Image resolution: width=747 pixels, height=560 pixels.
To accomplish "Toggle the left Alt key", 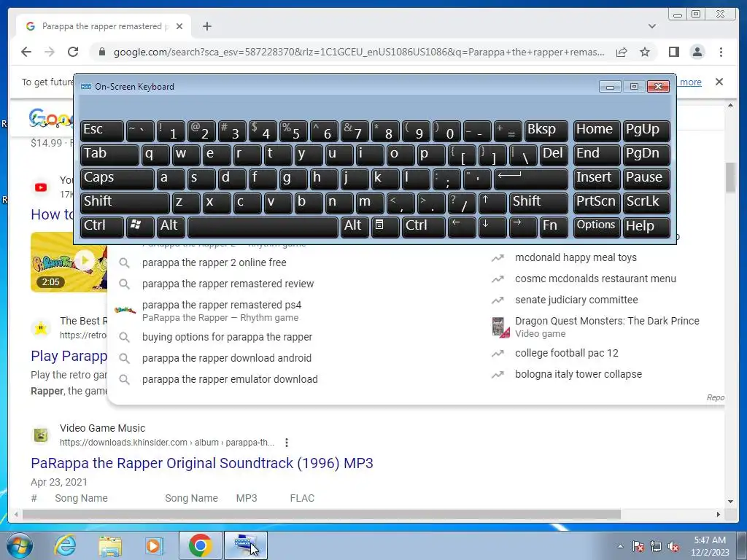I will 171,227.
